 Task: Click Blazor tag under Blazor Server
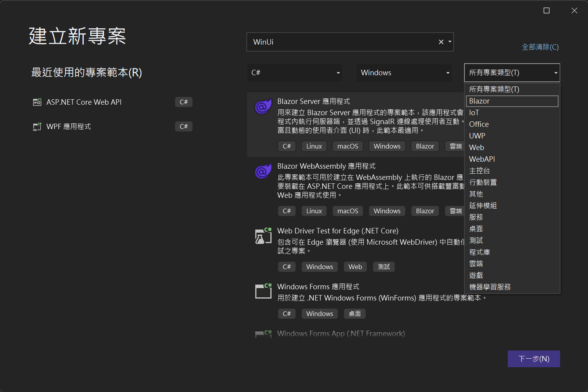point(425,146)
